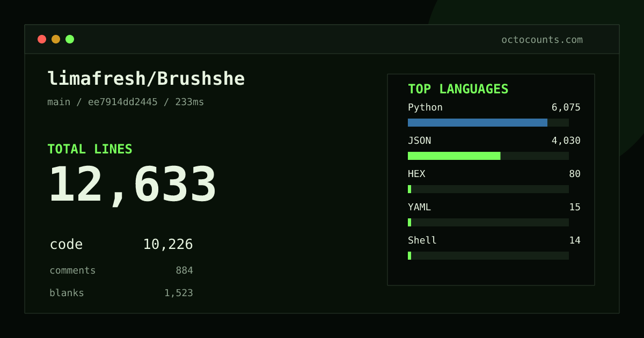Viewport: 644px width, 338px height.
Task: Select the 6,075 Python line count
Action: point(566,107)
